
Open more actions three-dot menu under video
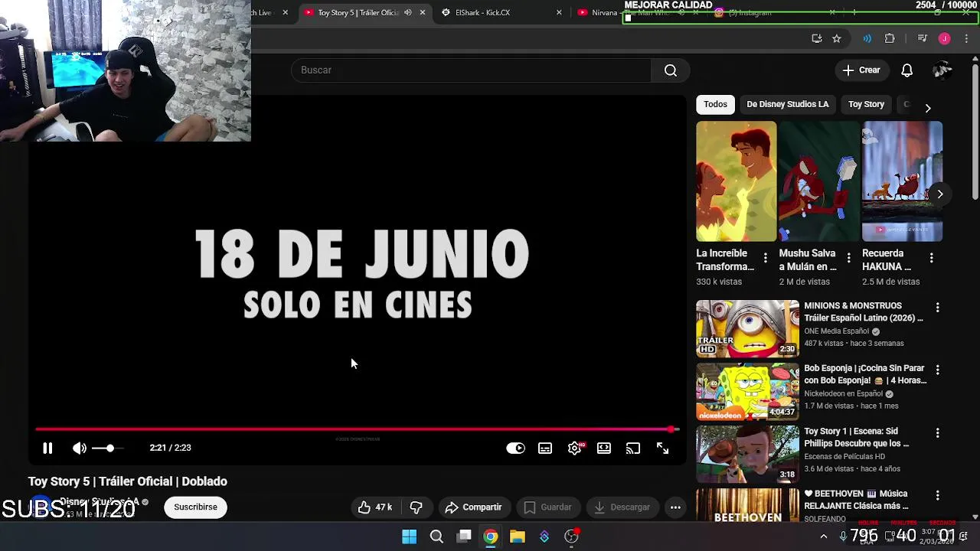[675, 507]
